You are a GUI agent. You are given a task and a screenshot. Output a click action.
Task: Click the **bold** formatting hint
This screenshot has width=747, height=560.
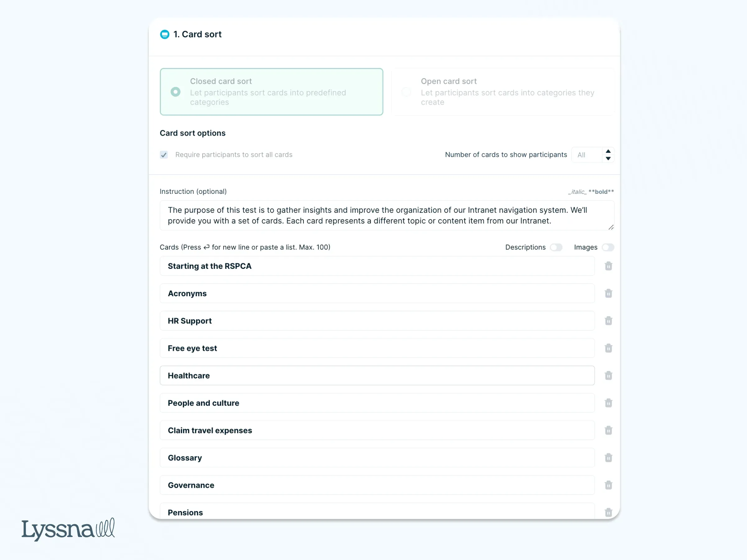[x=601, y=191]
